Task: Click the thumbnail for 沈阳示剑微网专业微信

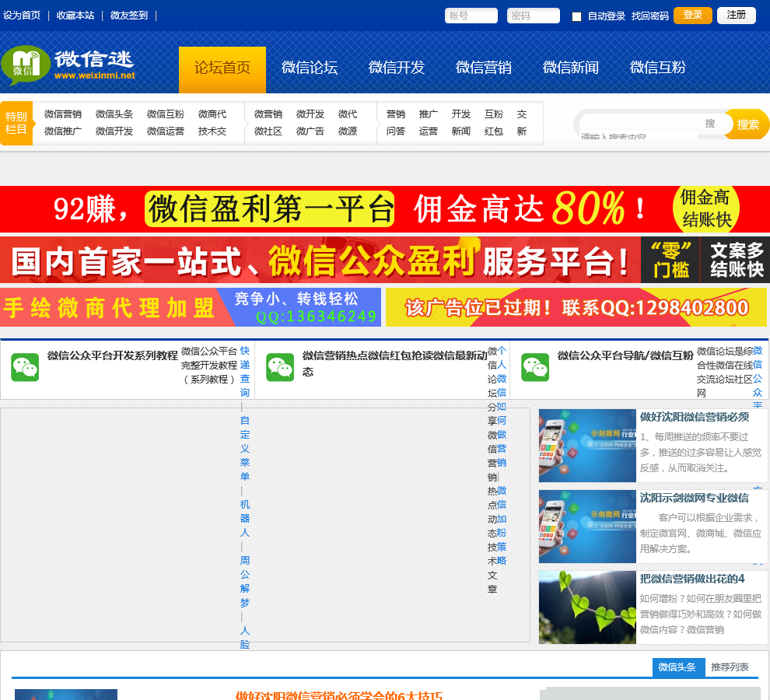Action: 587,526
